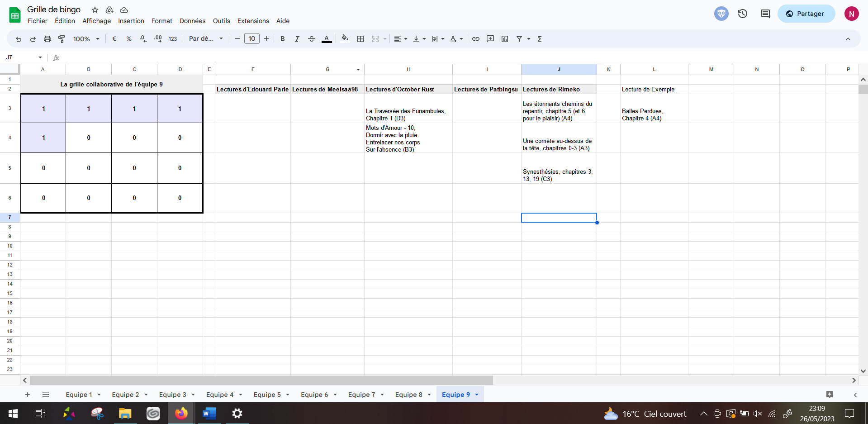Open Equipe 9 tab dropdown arrow

477,395
